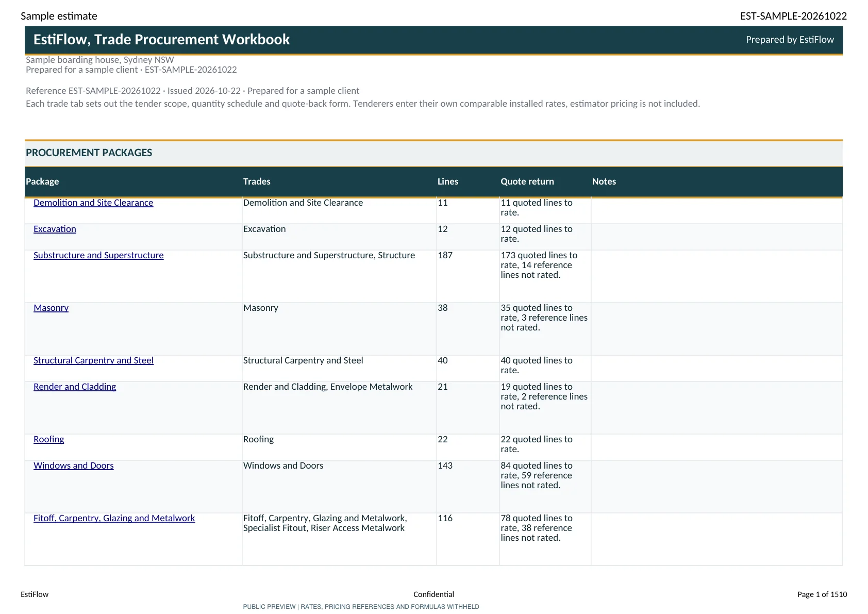Screen dimensions: 868x614
Task: Select the 'Page 1 of 1510' footer text
Action: click(x=822, y=594)
